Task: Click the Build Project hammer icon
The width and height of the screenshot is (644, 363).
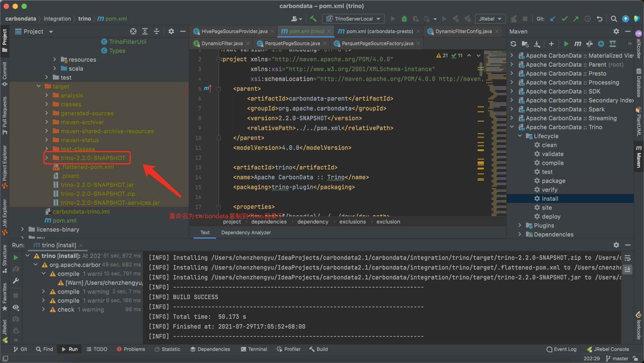Action: (x=313, y=19)
